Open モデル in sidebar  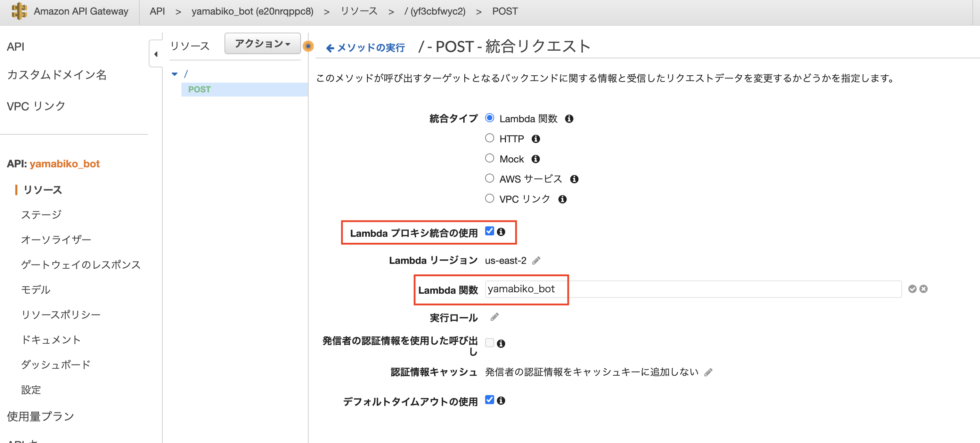click(35, 290)
